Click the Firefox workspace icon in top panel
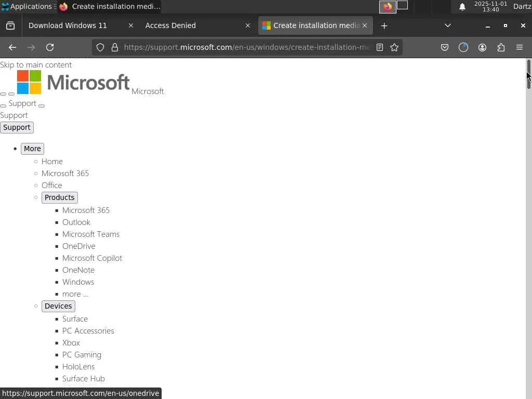This screenshot has height=399, width=532. click(388, 6)
